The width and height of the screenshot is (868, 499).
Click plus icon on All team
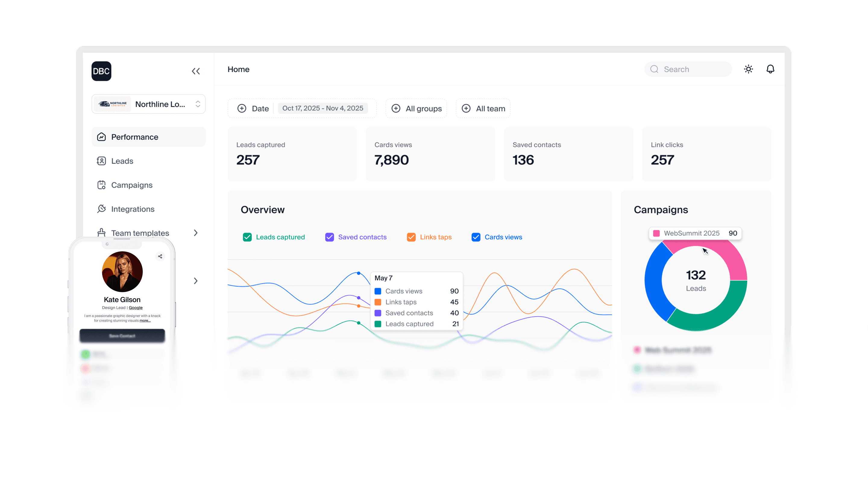[x=466, y=108]
